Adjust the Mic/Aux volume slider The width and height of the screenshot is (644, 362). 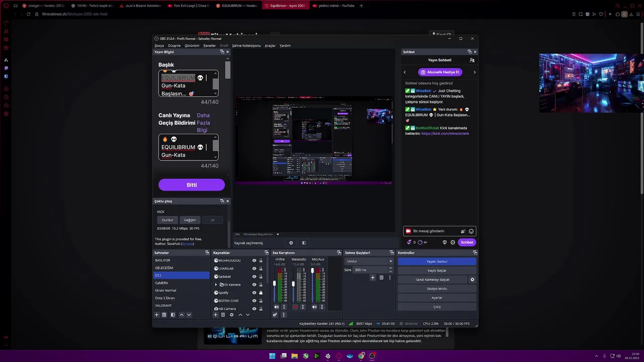(312, 271)
